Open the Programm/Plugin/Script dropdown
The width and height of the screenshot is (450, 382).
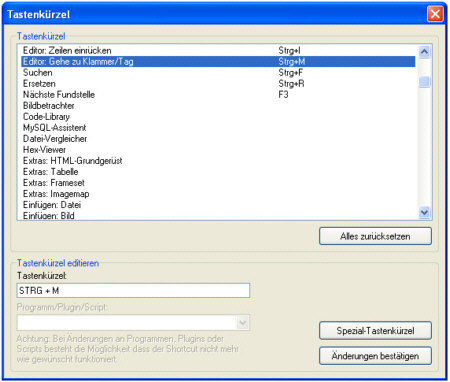[243, 323]
